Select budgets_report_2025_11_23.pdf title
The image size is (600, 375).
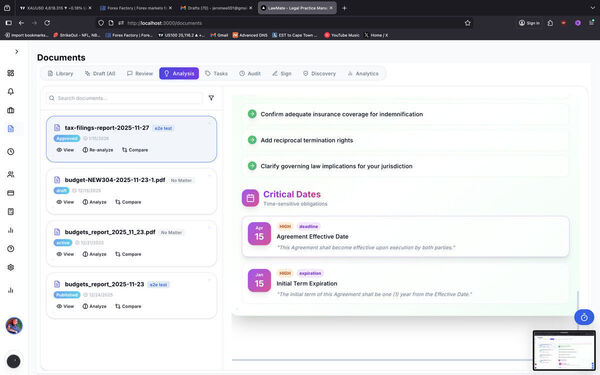point(110,232)
